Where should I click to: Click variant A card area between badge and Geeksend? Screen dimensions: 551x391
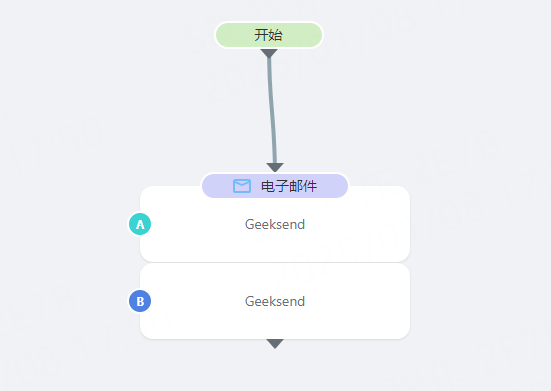point(198,224)
